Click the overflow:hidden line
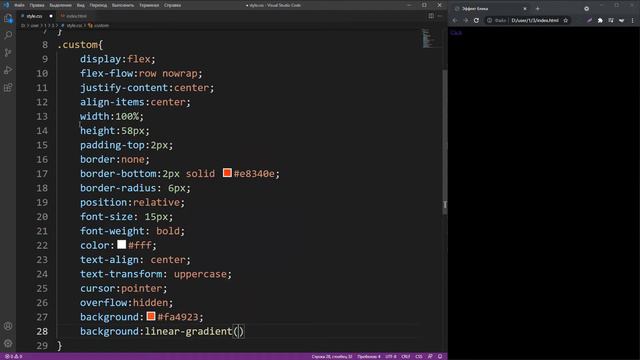Image resolution: width=640 pixels, height=360 pixels. click(127, 302)
